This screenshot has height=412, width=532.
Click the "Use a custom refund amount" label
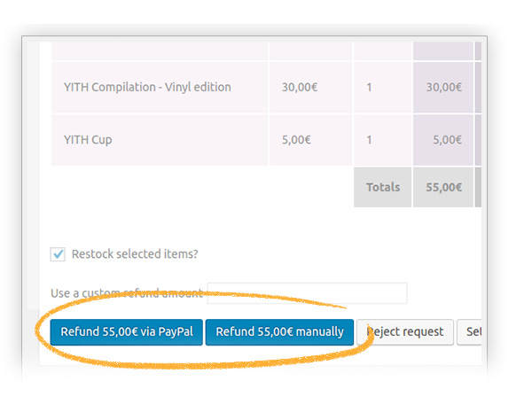click(x=126, y=293)
